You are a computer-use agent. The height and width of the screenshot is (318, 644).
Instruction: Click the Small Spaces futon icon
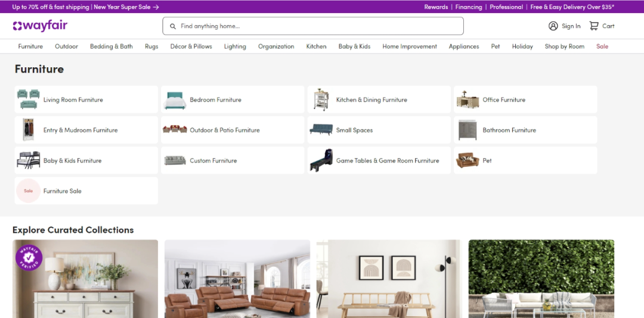point(321,130)
